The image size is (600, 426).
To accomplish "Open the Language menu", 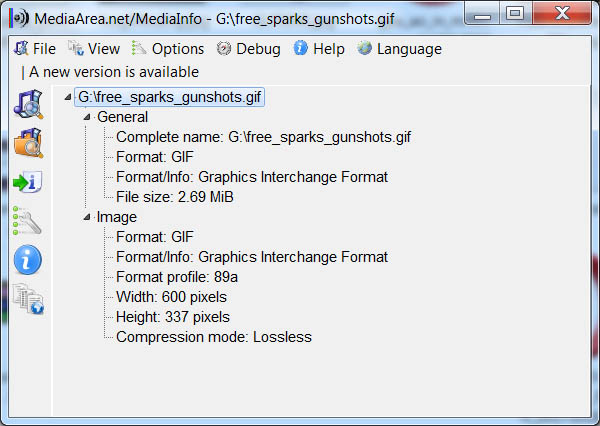I will pyautogui.click(x=399, y=49).
